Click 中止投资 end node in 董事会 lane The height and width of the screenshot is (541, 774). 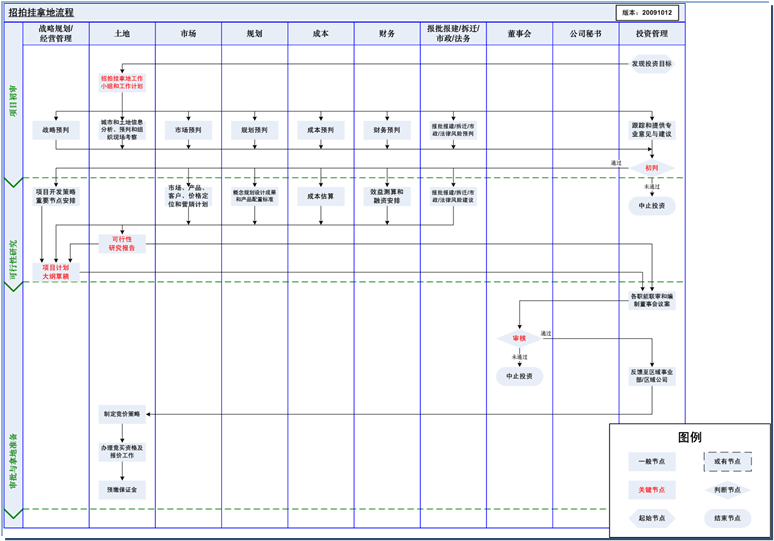click(x=519, y=376)
